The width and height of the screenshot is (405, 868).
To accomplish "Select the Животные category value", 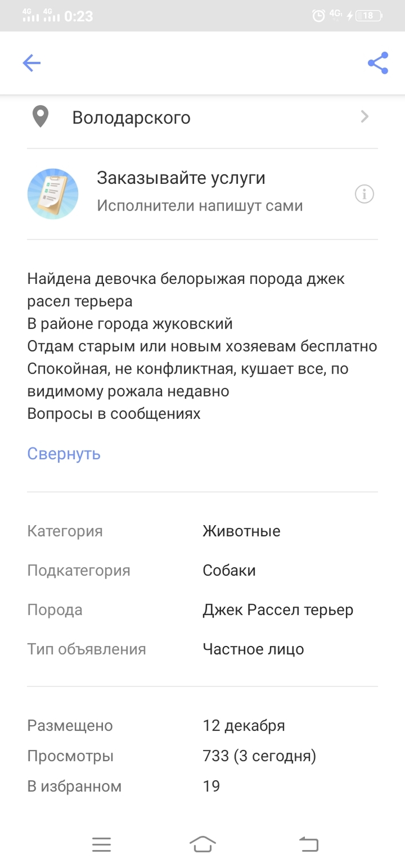I will coord(241,531).
